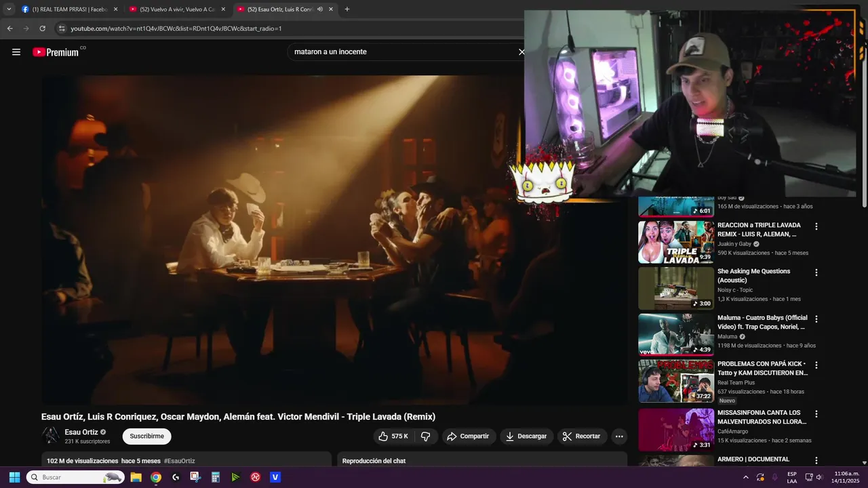Open Snipping Tool from taskbar

[195, 477]
